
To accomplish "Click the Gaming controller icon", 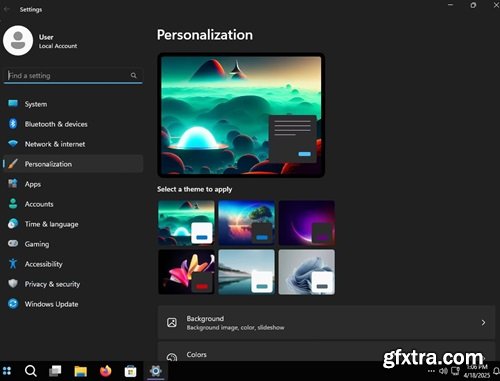I will pyautogui.click(x=13, y=244).
